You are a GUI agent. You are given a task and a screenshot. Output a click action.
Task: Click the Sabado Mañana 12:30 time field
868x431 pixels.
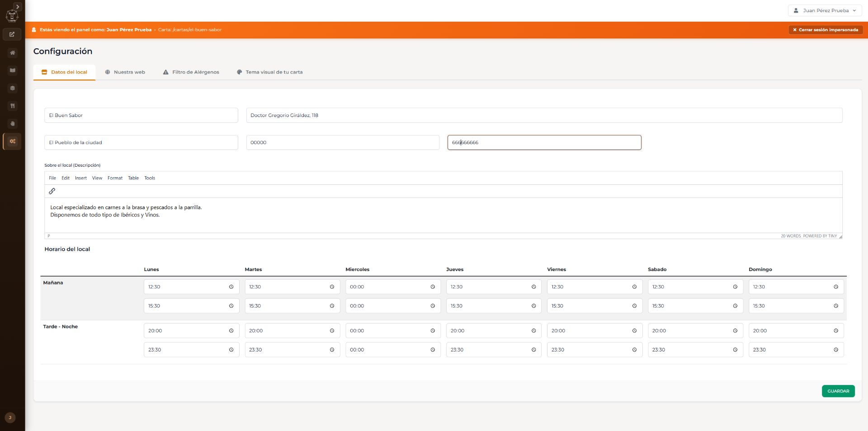(x=695, y=287)
